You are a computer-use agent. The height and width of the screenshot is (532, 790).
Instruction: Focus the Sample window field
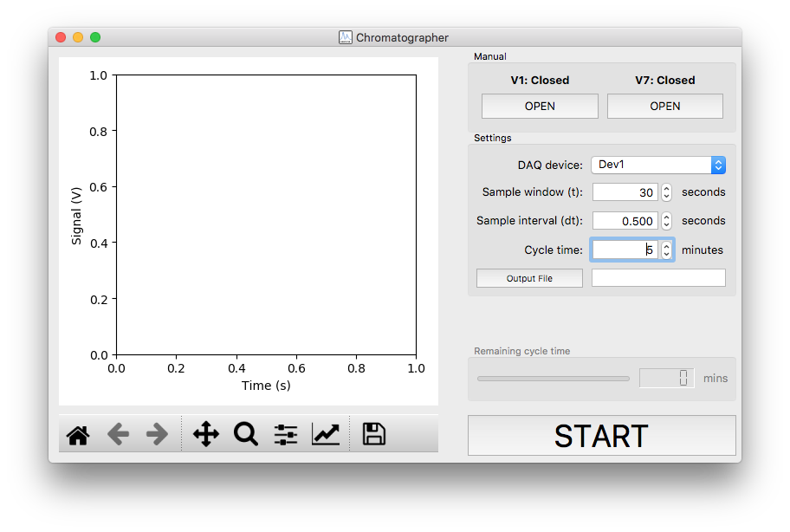click(x=625, y=192)
